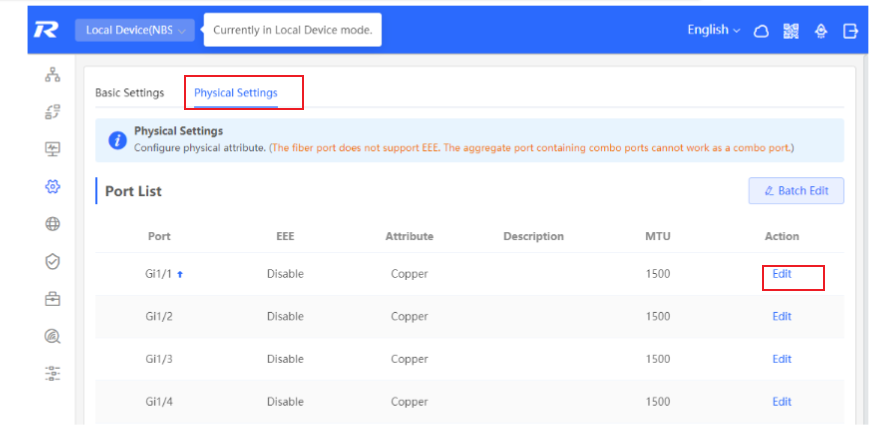Click the cloud icon in the header
The height and width of the screenshot is (445, 870).
[x=761, y=31]
